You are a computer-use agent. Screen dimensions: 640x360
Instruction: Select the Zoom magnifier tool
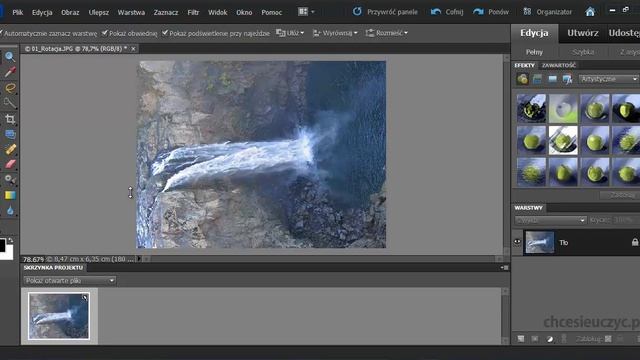(10, 56)
